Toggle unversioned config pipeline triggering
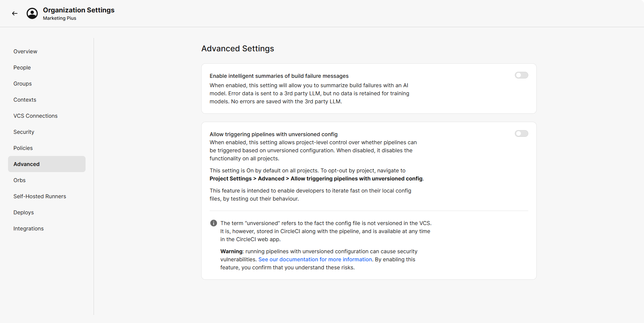The height and width of the screenshot is (323, 644). pos(521,133)
